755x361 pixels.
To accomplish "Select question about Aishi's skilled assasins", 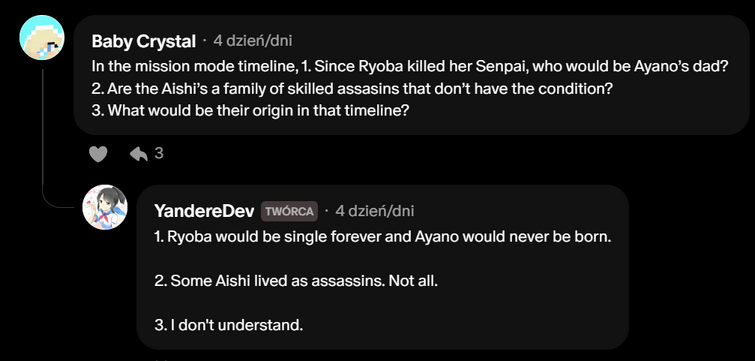I will (354, 89).
